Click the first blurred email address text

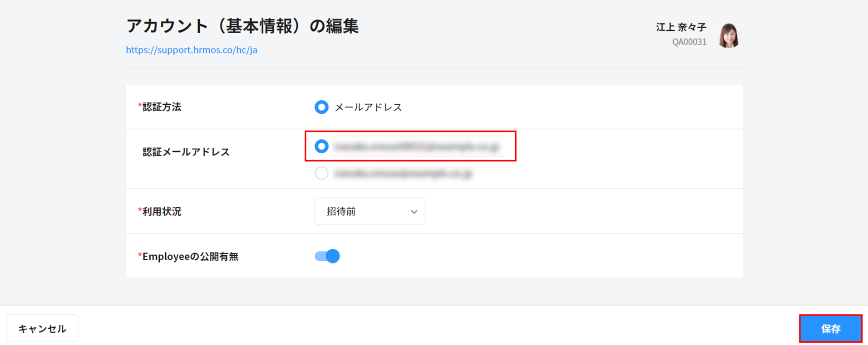[x=416, y=146]
